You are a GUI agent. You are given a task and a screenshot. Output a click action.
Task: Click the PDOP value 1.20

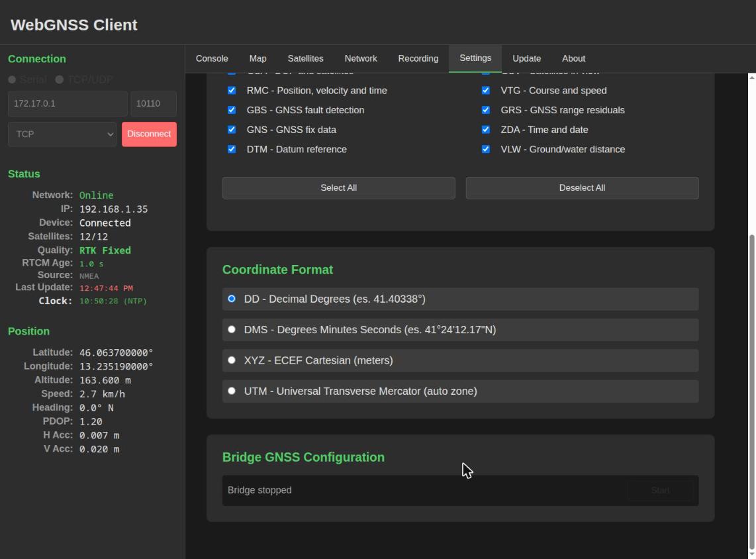[91, 421]
